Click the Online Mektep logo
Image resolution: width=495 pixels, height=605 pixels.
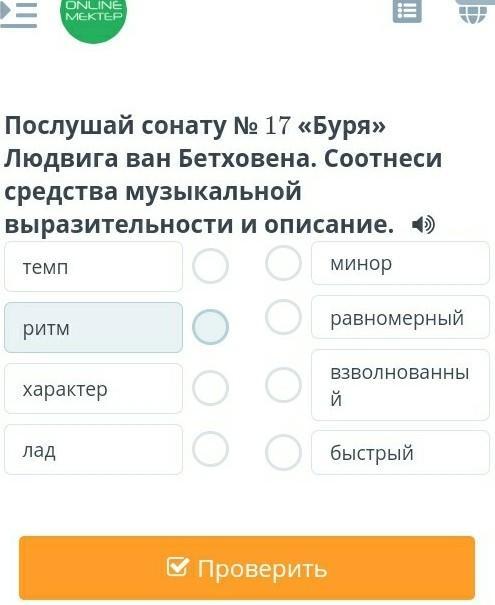click(94, 17)
